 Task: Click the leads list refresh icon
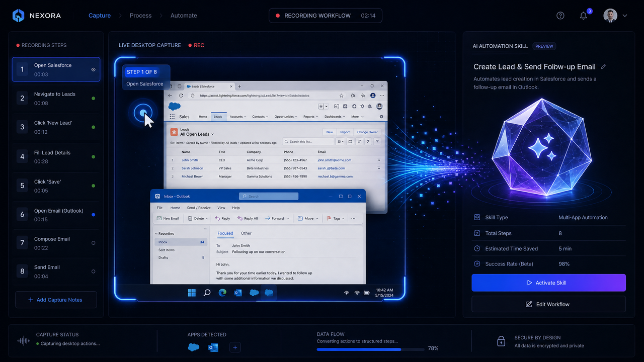click(359, 142)
